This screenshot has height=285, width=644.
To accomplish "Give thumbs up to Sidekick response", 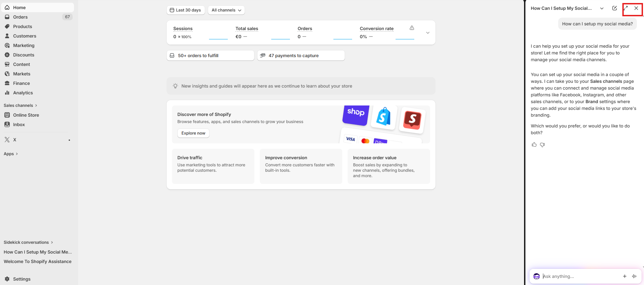I will (x=534, y=145).
